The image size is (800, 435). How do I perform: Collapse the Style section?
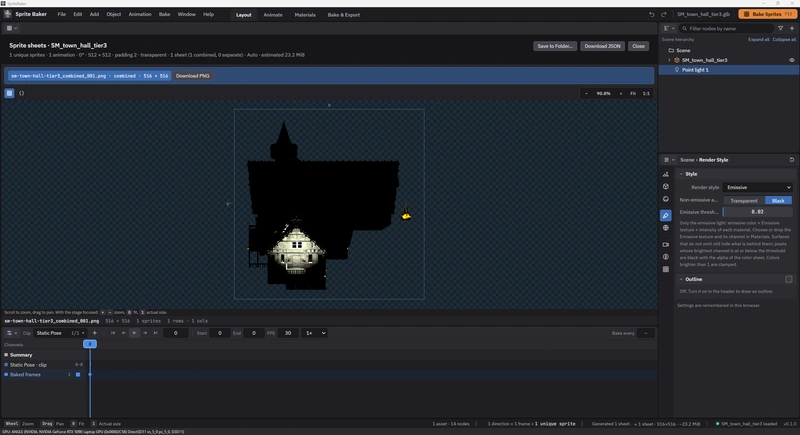click(x=681, y=174)
